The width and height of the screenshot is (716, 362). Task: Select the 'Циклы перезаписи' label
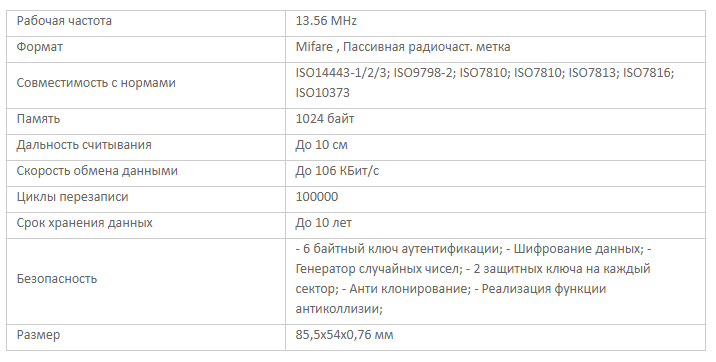pos(73,197)
